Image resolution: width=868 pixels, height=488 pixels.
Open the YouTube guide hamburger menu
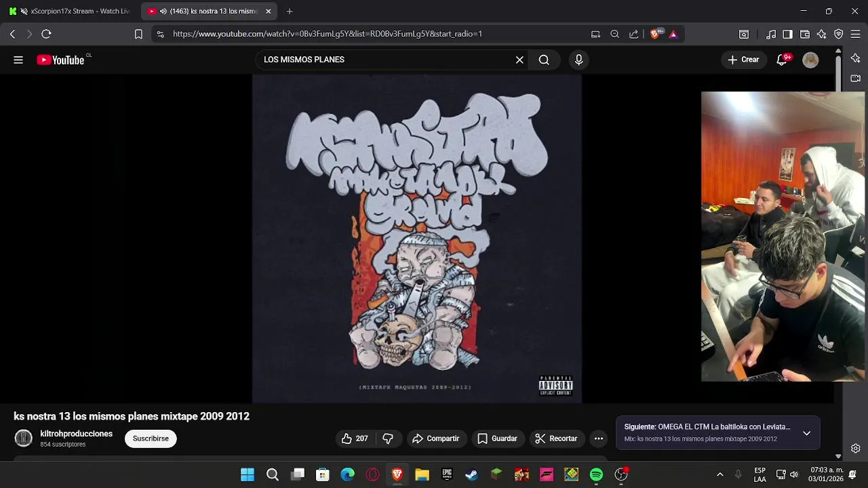pos(18,60)
